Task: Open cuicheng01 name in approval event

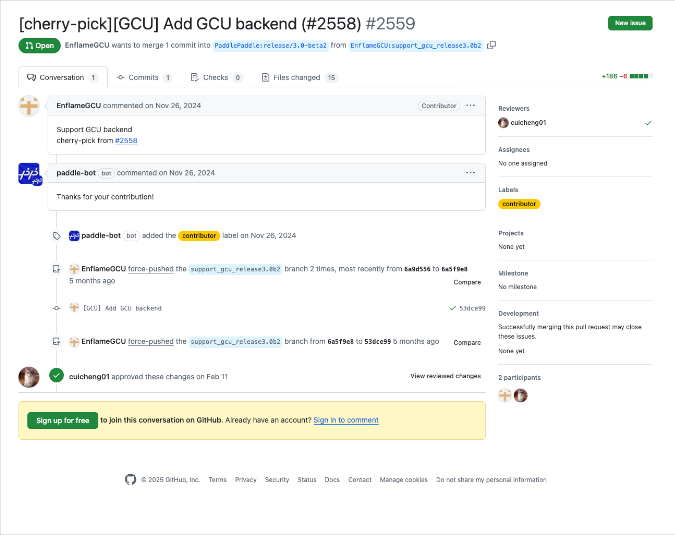Action: pos(89,377)
